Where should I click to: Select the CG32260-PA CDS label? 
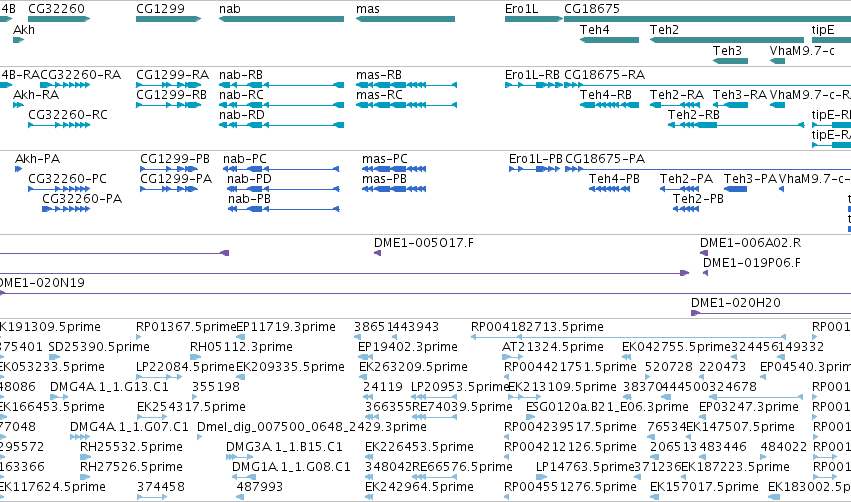[x=82, y=199]
